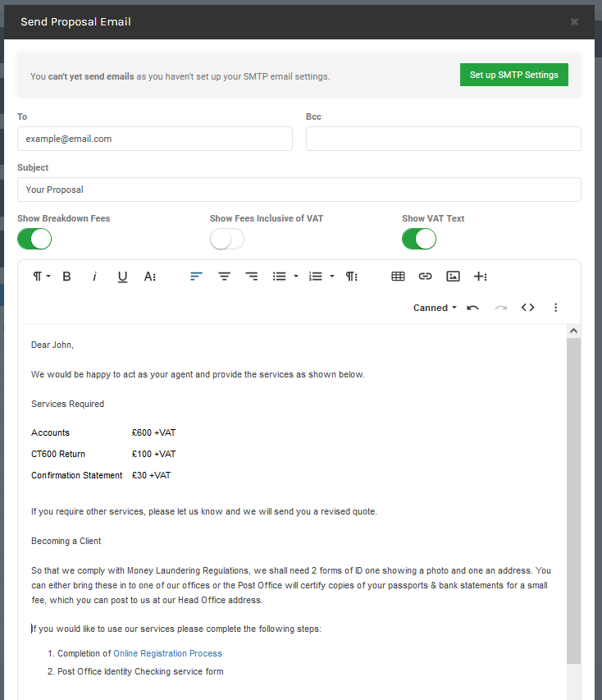Click the '£100 +VAT' fee value

pyautogui.click(x=153, y=454)
